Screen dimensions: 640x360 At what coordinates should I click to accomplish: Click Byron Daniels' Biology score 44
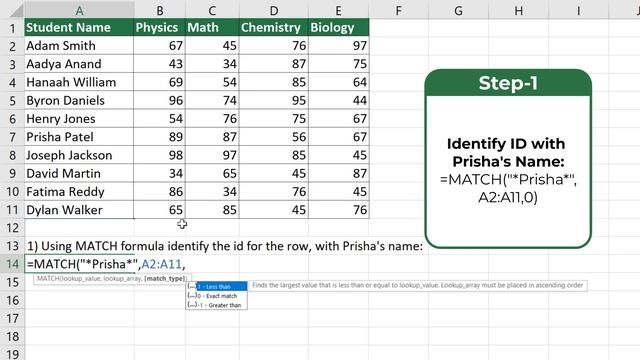click(339, 100)
